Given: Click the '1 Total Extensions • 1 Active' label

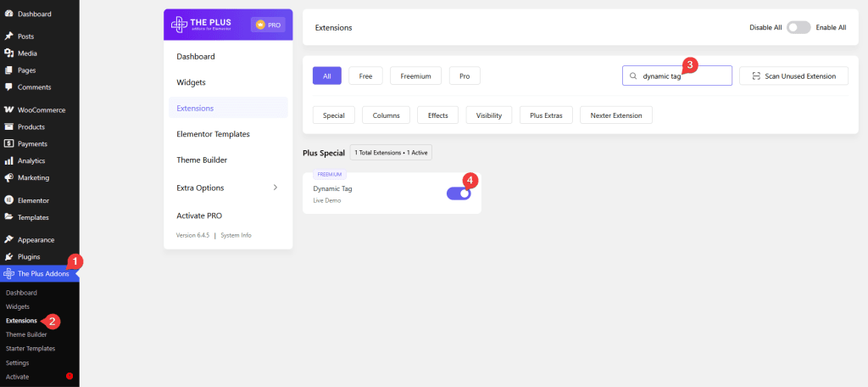Looking at the screenshot, I should coord(391,153).
